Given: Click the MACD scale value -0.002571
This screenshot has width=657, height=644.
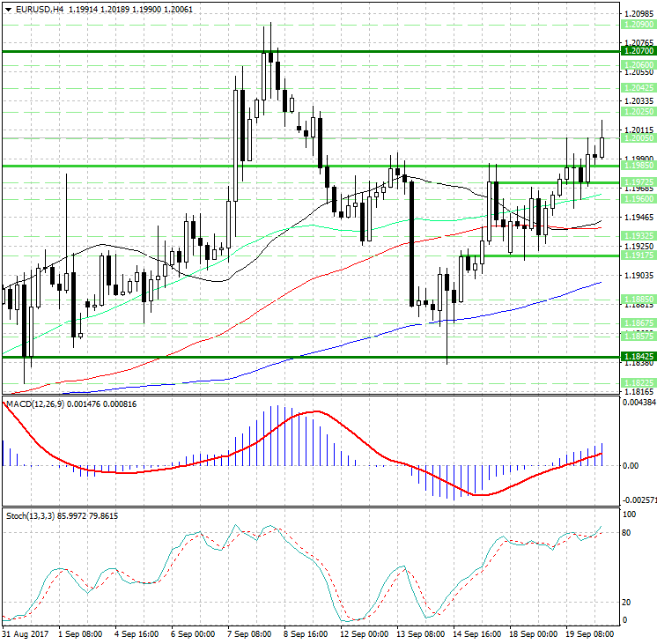Looking at the screenshot, I should pos(639,500).
